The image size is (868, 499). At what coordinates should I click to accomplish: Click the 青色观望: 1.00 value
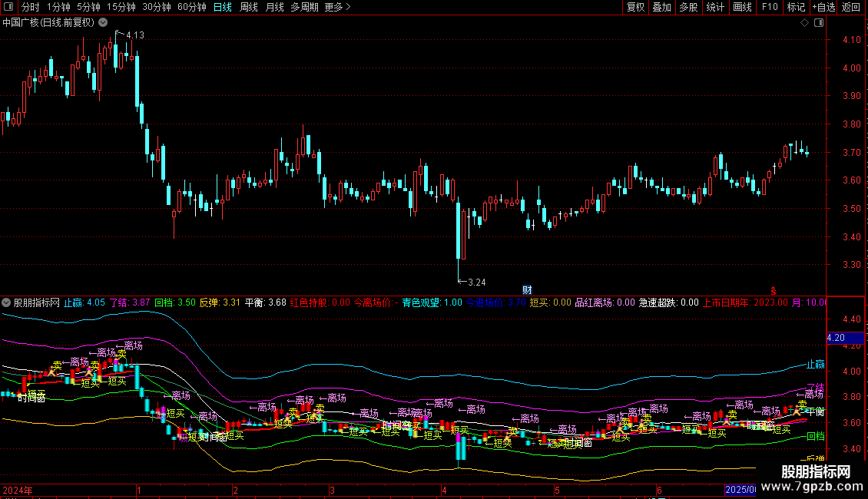(x=432, y=302)
